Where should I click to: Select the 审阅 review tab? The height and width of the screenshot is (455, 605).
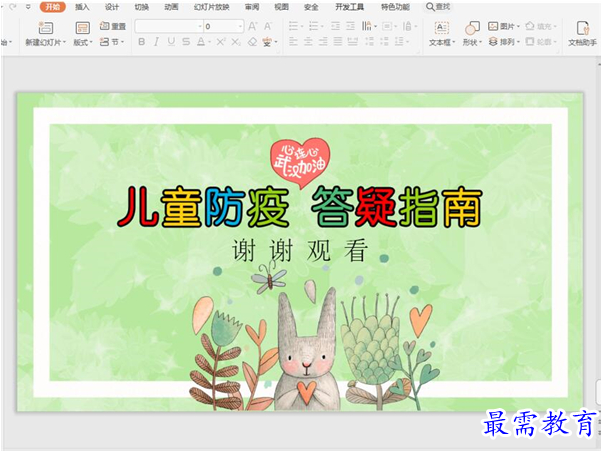coord(252,7)
